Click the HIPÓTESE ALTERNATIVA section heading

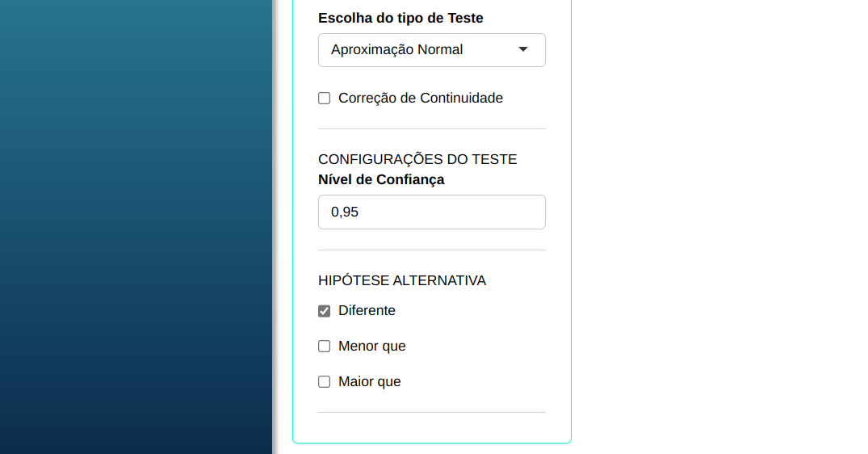click(402, 280)
